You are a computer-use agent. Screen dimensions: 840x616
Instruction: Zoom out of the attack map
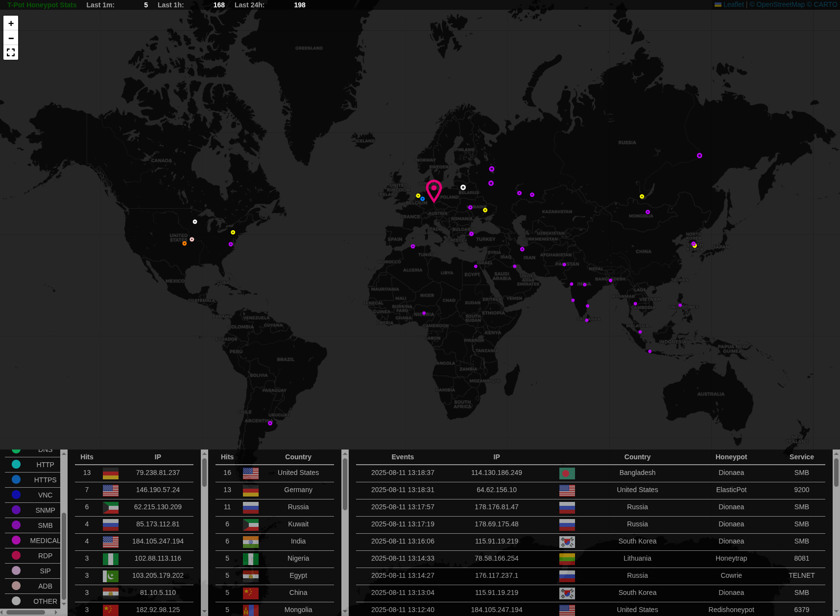coord(11,38)
